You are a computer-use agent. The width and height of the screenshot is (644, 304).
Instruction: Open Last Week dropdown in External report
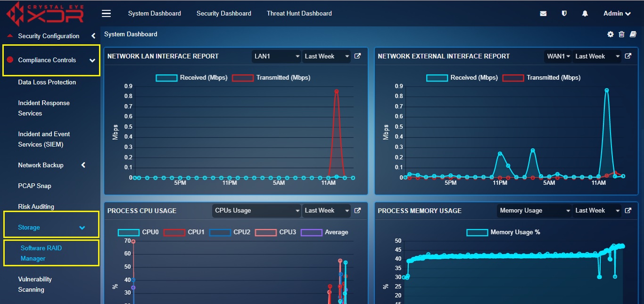[x=597, y=57]
